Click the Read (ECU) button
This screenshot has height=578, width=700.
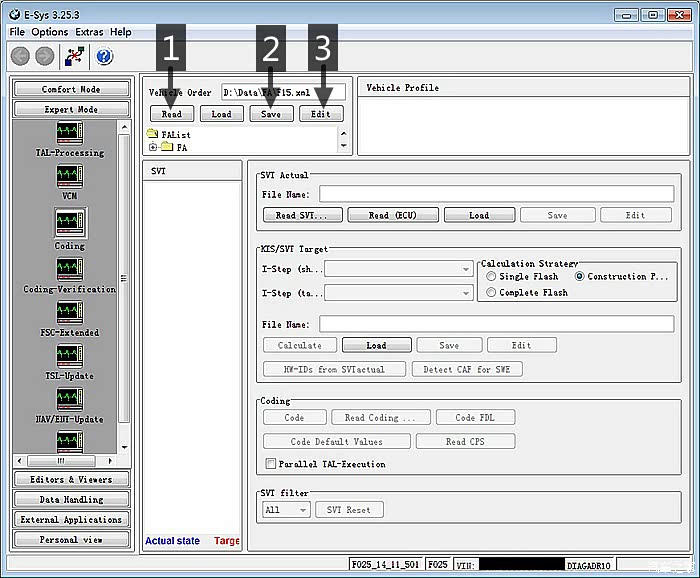coord(392,215)
